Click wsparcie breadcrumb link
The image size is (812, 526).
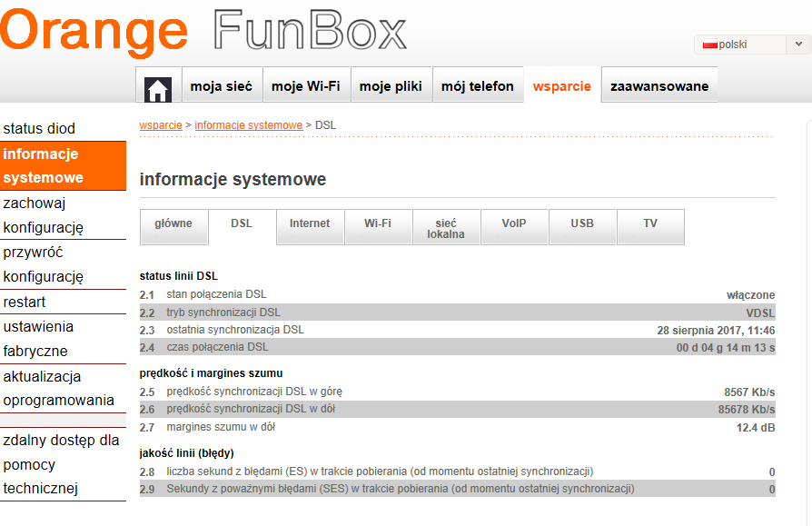[x=161, y=124]
